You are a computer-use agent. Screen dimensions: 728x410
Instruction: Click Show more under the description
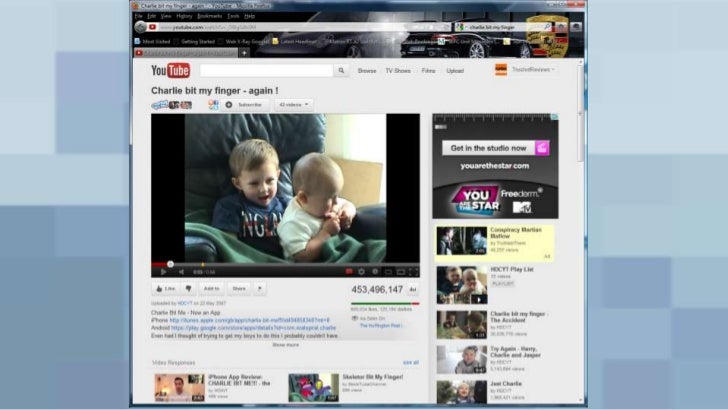(286, 345)
